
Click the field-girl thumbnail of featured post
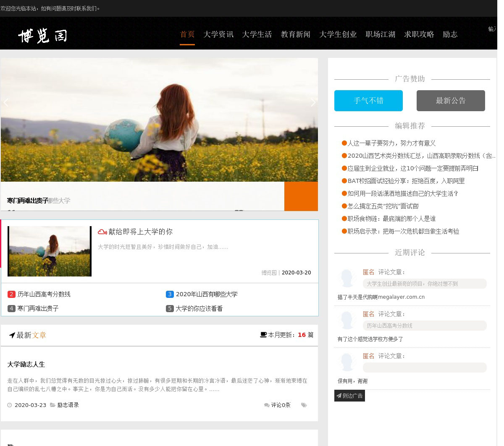coord(50,251)
